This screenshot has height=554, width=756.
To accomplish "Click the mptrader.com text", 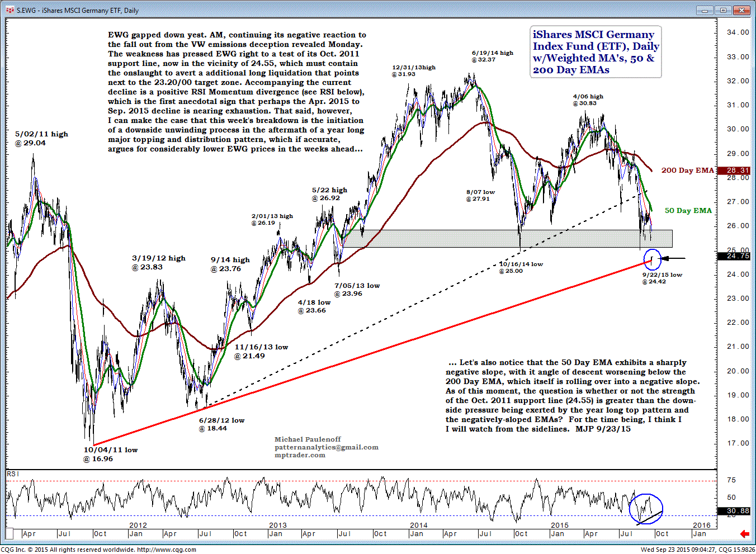I will click(300, 455).
